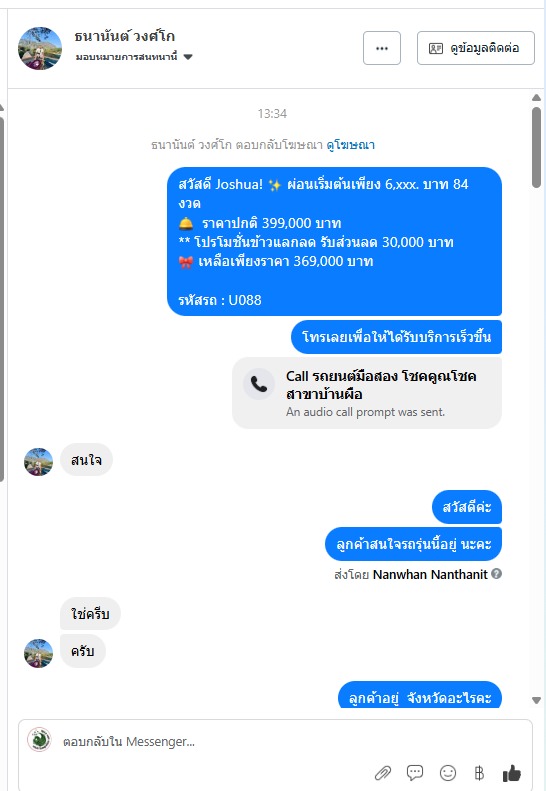The height and width of the screenshot is (791, 546).
Task: Click customer avatar beside สนใจ message
Action: pos(38,462)
